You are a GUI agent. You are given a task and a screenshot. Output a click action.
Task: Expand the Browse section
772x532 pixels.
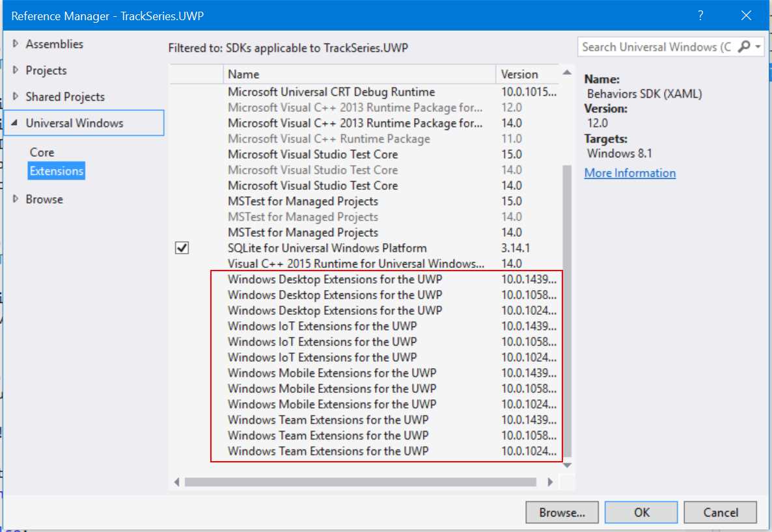click(14, 199)
